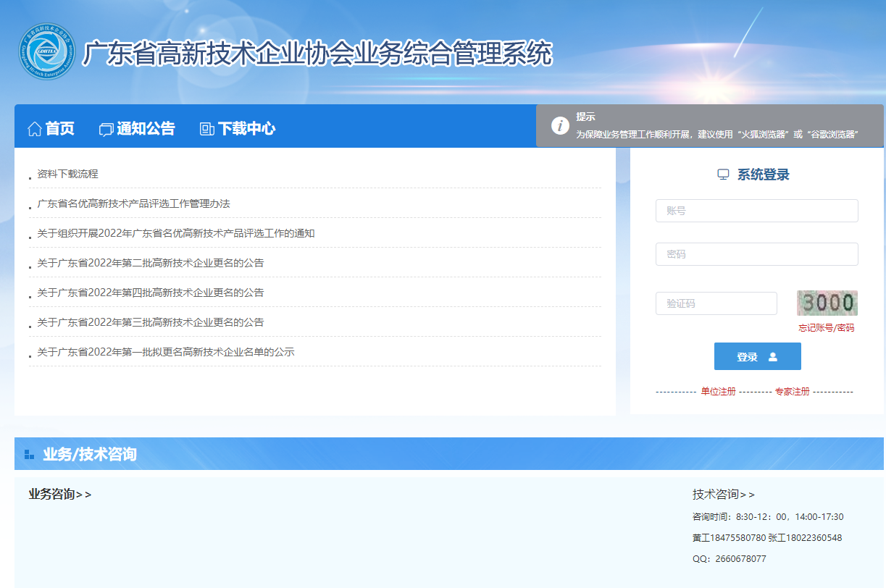886x588 pixels.
Task: Open 2022年第一批拟更名高新技术企业名单的公示
Action: 166,352
